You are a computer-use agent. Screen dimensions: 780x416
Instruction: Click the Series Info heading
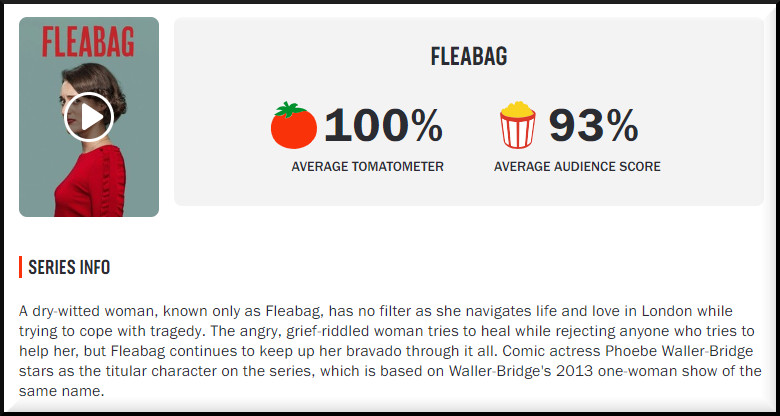(69, 267)
